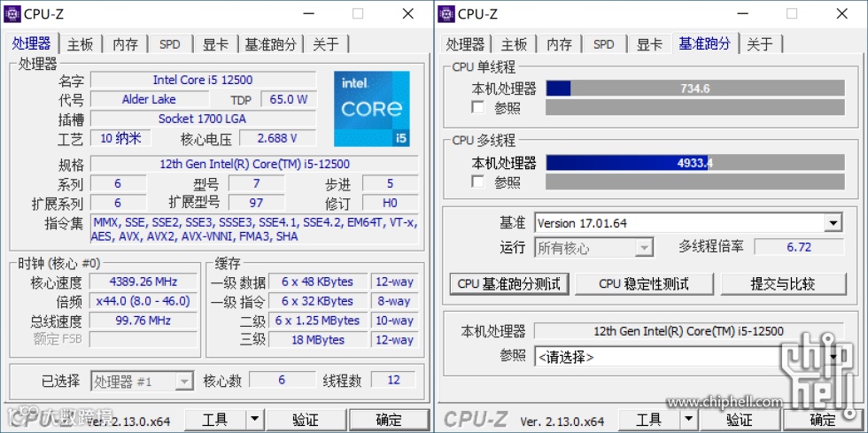This screenshot has width=868, height=433.
Task: Click the 规格 field with i5-12500 text
Action: click(255, 165)
